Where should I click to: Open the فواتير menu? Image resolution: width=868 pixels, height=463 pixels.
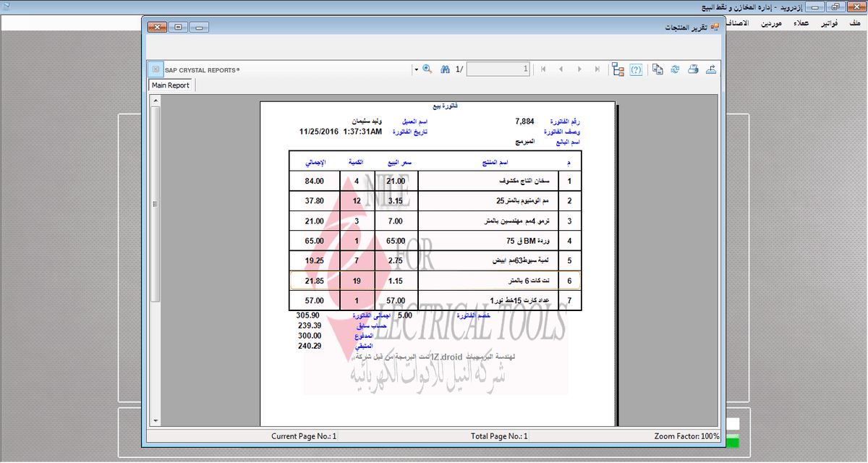pos(829,24)
